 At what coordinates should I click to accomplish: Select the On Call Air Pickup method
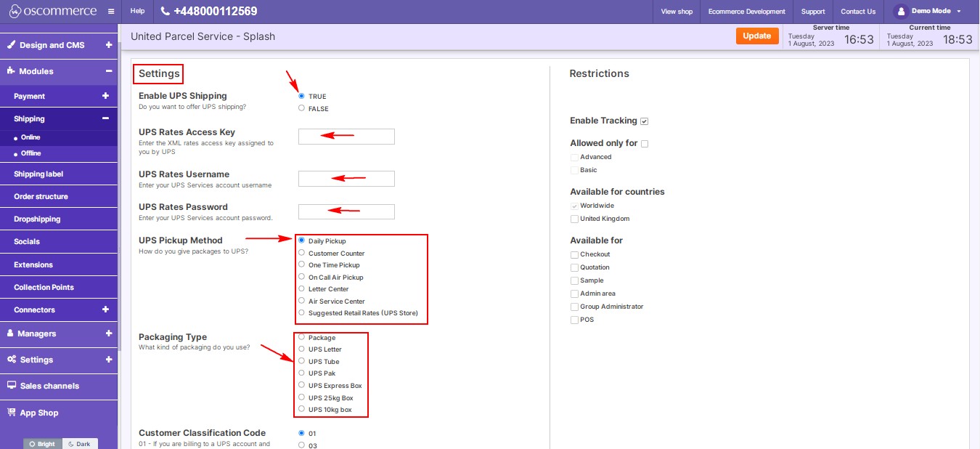[x=301, y=277]
